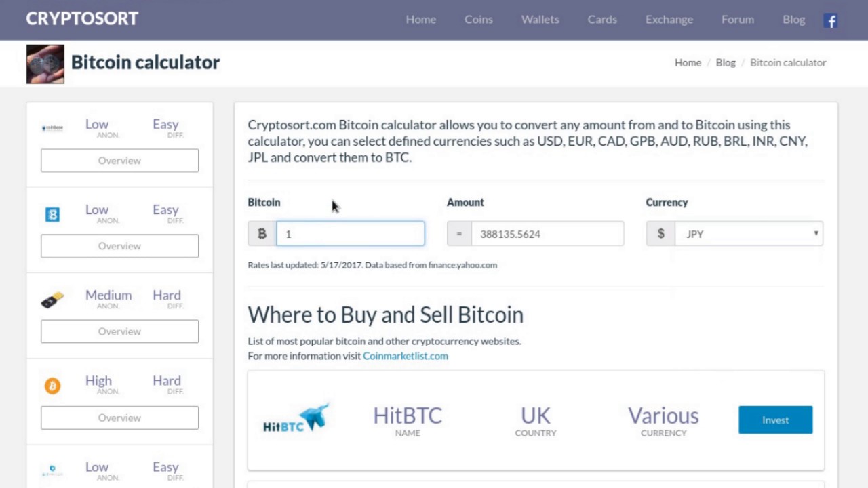Open the Exchange navigation item
Image resolution: width=868 pixels, height=488 pixels.
pyautogui.click(x=669, y=20)
